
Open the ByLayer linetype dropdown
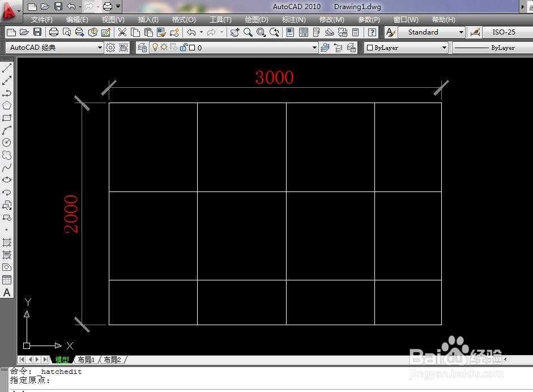pos(493,48)
